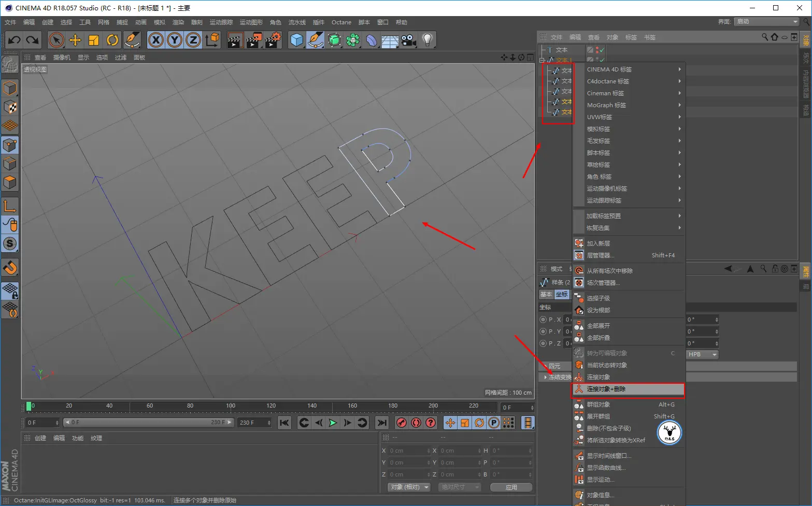Add a Cube primitive from toolbar
812x506 pixels.
point(297,40)
